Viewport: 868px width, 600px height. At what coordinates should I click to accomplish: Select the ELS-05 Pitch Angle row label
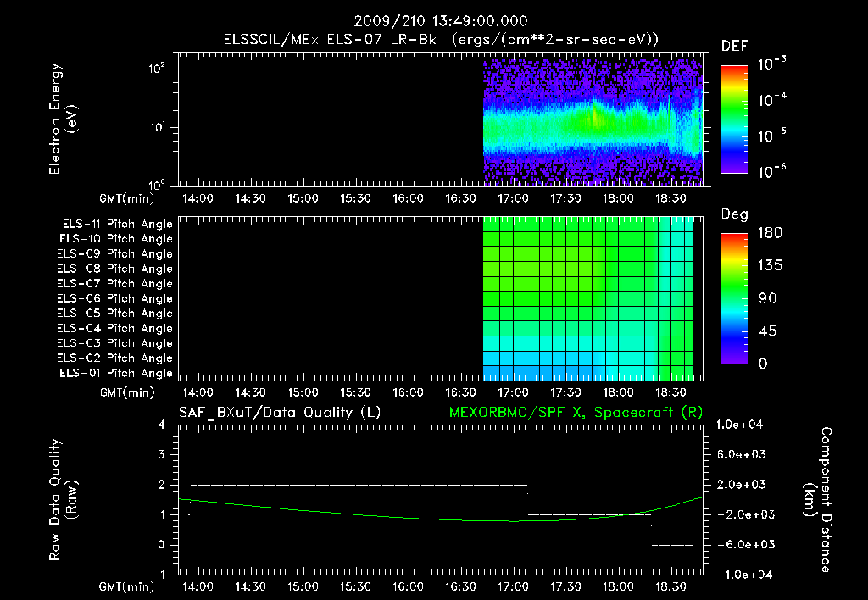115,314
